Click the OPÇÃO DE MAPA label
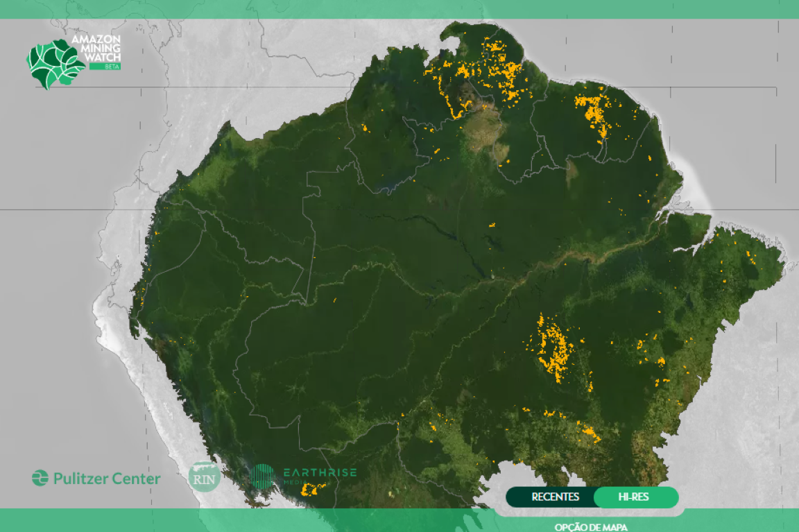 pos(591,526)
